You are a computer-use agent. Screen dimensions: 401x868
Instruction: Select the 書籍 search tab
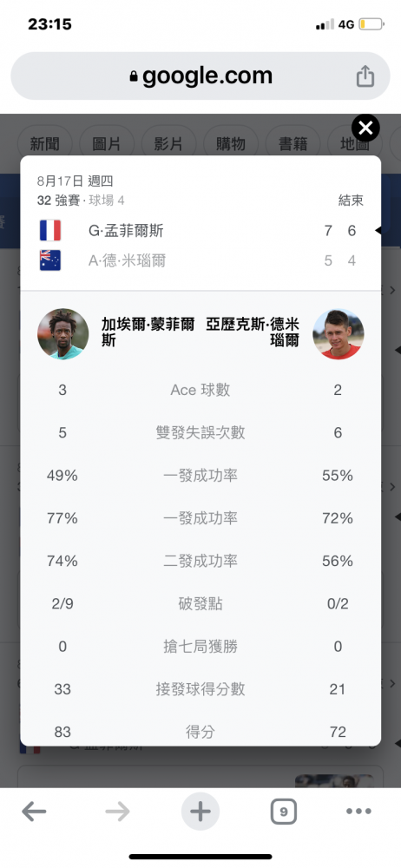pyautogui.click(x=293, y=144)
